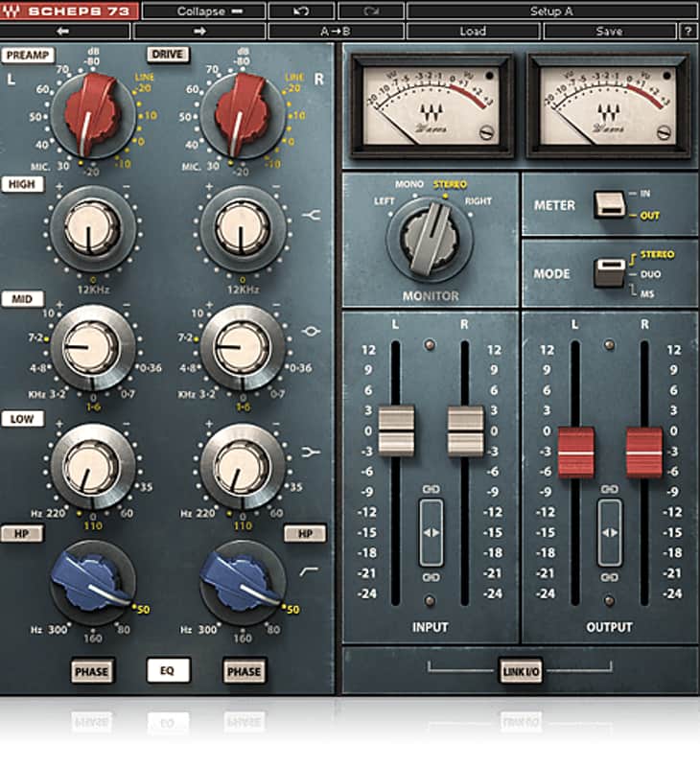
Task: Click the left red output fader
Action: click(576, 452)
